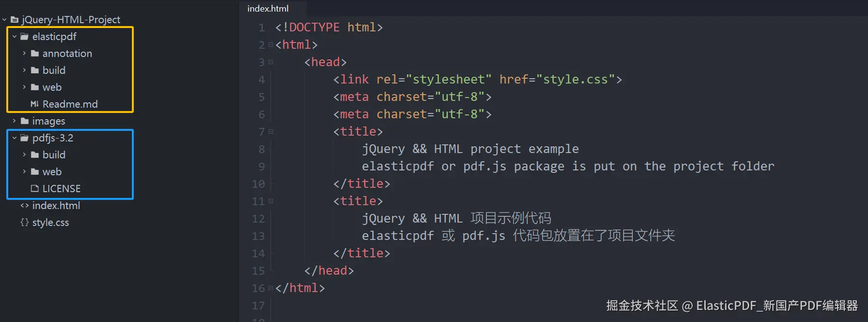Select the annotation folder name
This screenshot has width=868, height=322.
click(x=67, y=54)
